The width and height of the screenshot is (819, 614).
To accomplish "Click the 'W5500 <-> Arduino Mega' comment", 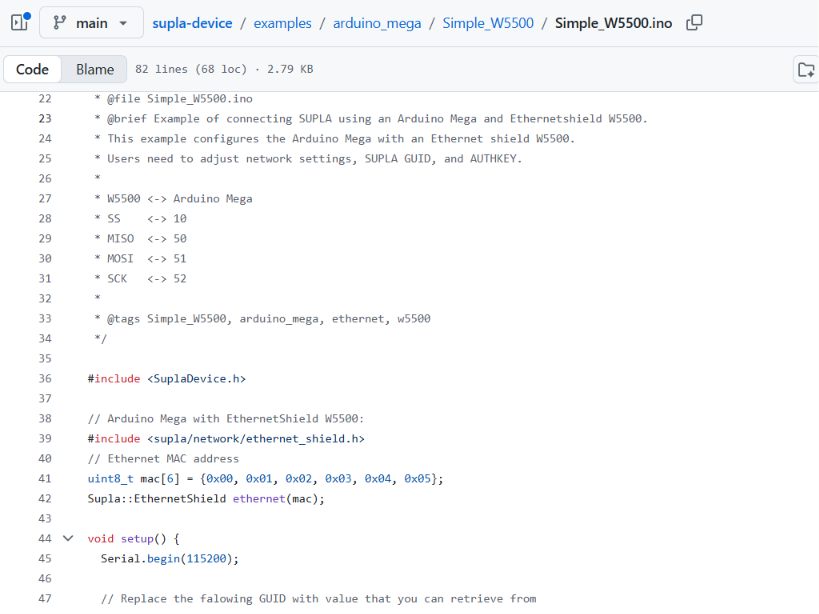I will [x=180, y=198].
